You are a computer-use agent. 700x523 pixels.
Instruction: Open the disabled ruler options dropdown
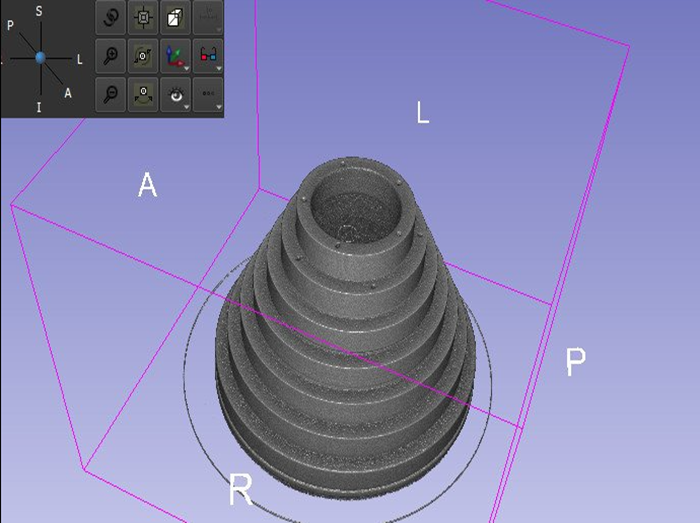[207, 17]
